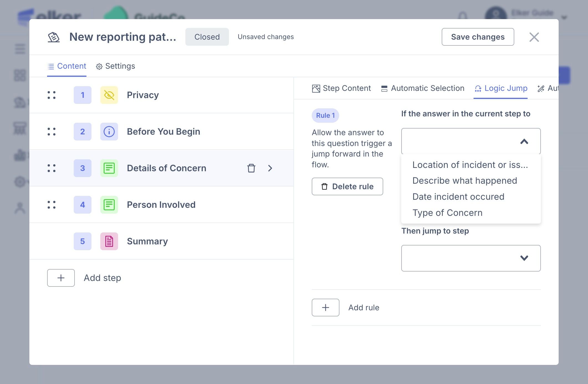The height and width of the screenshot is (384, 588).
Task: Open Automatic Selection tab
Action: pos(423,88)
